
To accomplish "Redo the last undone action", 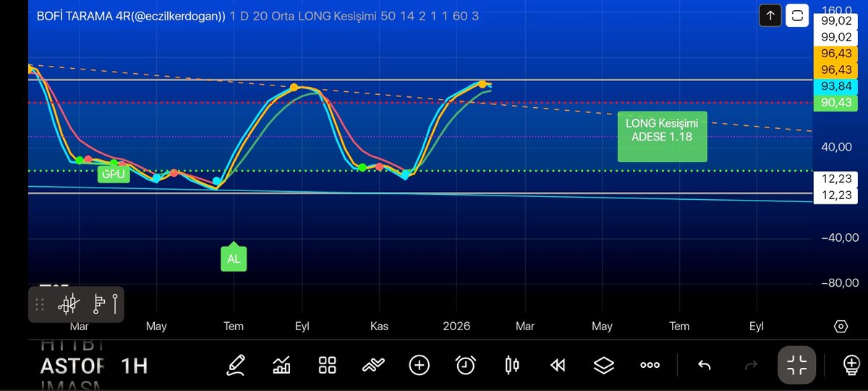I will coord(751,365).
